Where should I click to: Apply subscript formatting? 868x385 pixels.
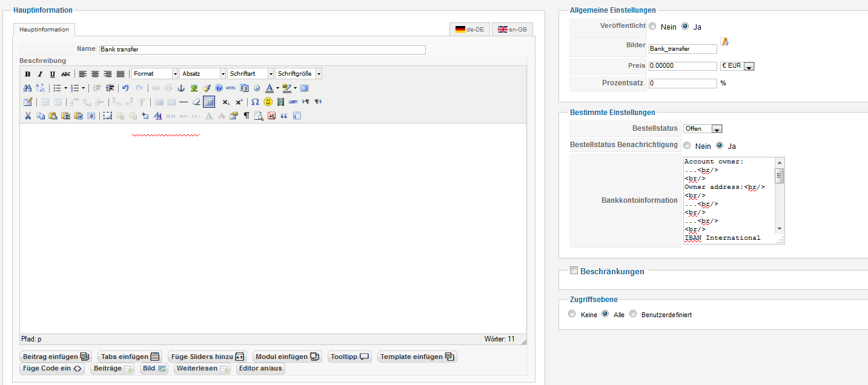(x=225, y=102)
